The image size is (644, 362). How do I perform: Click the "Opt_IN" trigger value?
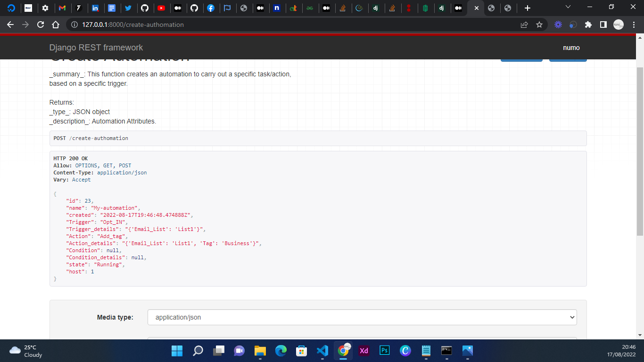[x=112, y=222]
